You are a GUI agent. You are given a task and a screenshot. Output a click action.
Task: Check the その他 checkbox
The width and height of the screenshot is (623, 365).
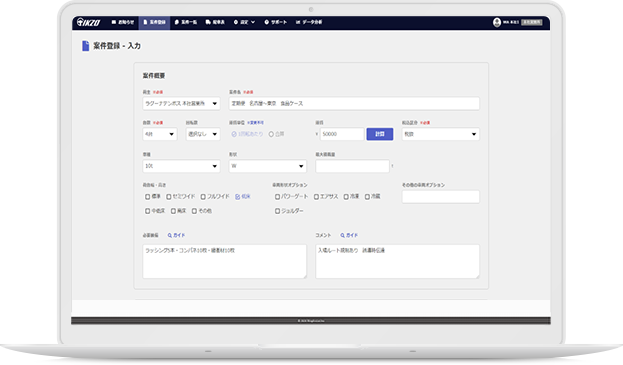tap(194, 211)
